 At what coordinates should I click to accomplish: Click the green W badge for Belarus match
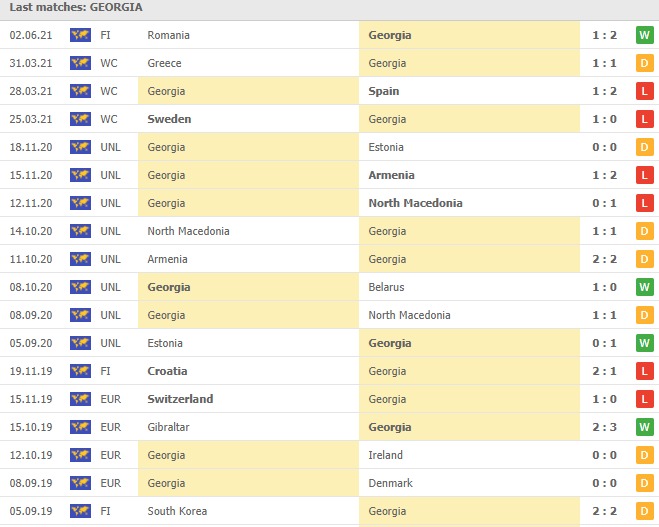point(645,287)
